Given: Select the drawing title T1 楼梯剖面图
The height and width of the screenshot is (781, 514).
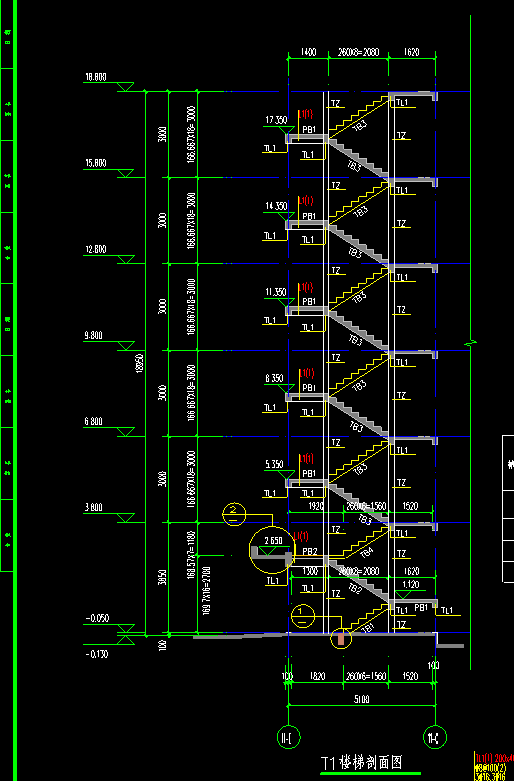Looking at the screenshot, I should point(362,762).
